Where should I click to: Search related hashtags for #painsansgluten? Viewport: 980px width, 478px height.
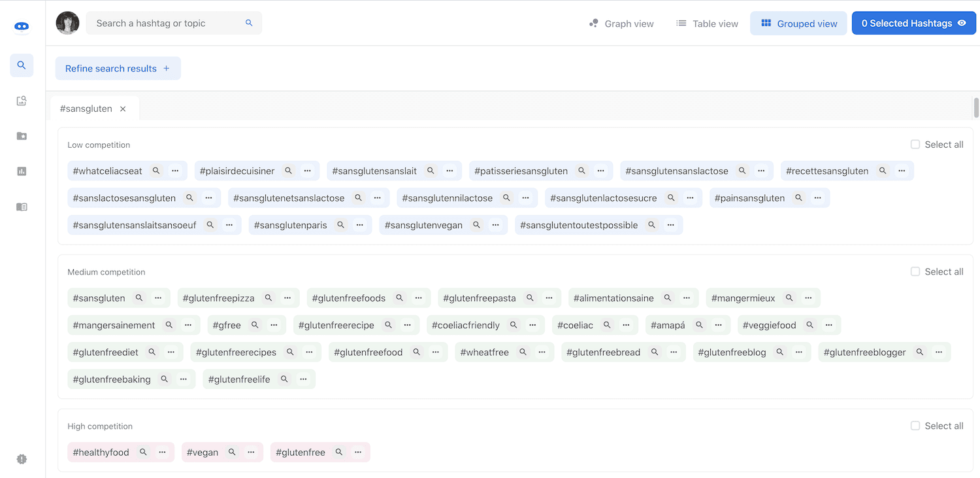(799, 197)
